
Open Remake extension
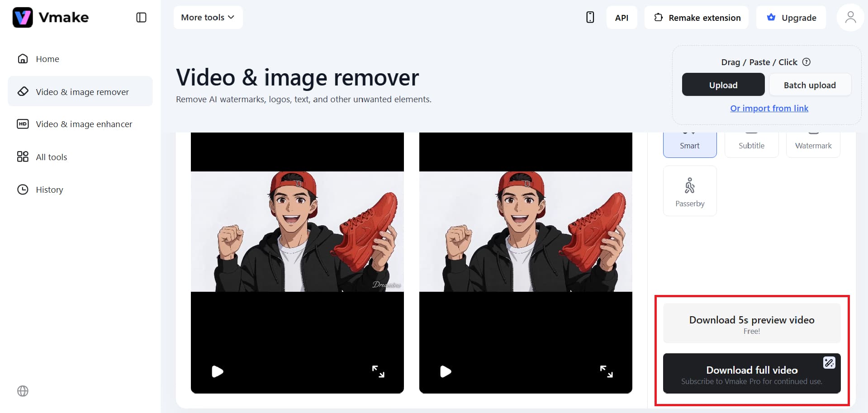(697, 18)
